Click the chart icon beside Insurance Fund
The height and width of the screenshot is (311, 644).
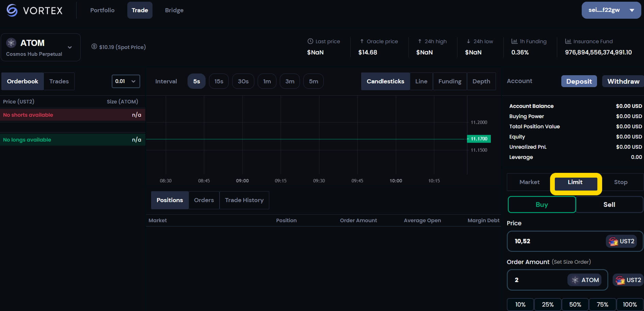(568, 41)
